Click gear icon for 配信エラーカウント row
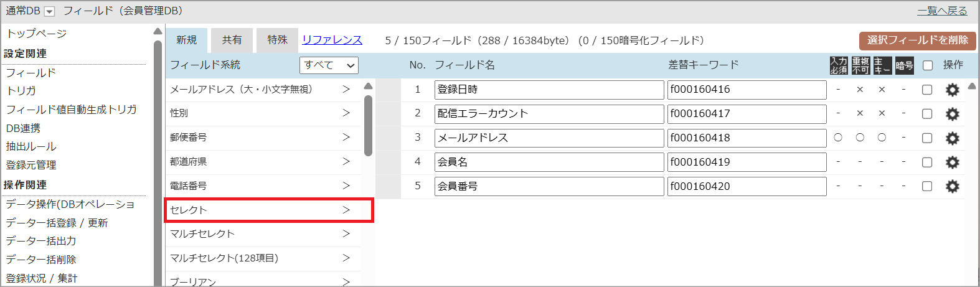 (952, 114)
